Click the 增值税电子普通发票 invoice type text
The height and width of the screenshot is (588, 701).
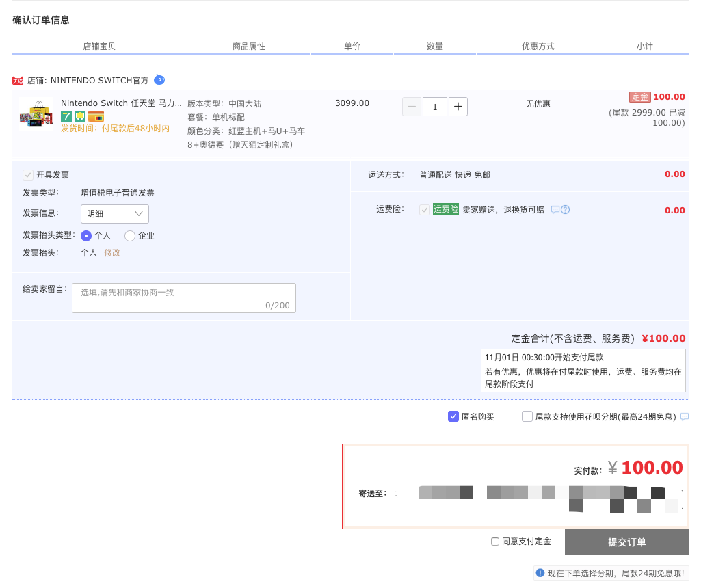(118, 193)
